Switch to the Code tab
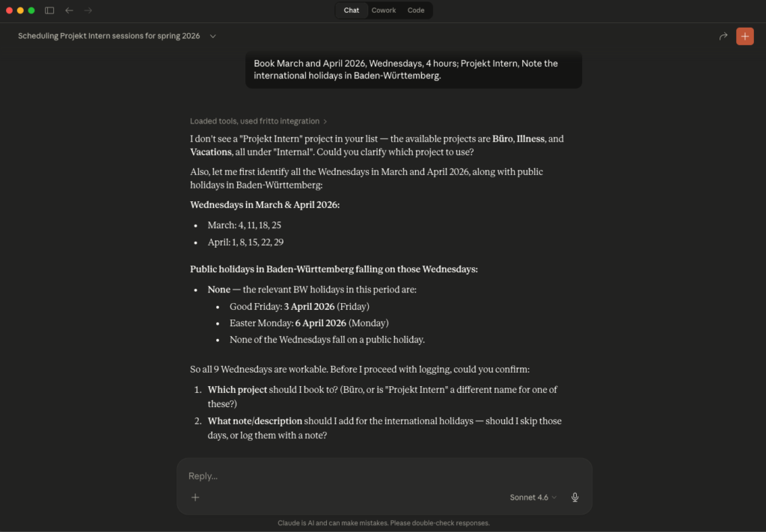Image resolution: width=766 pixels, height=532 pixels. (416, 10)
